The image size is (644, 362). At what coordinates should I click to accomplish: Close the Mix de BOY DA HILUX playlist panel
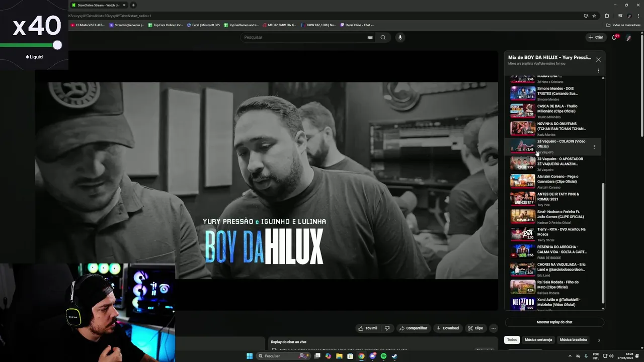click(598, 60)
